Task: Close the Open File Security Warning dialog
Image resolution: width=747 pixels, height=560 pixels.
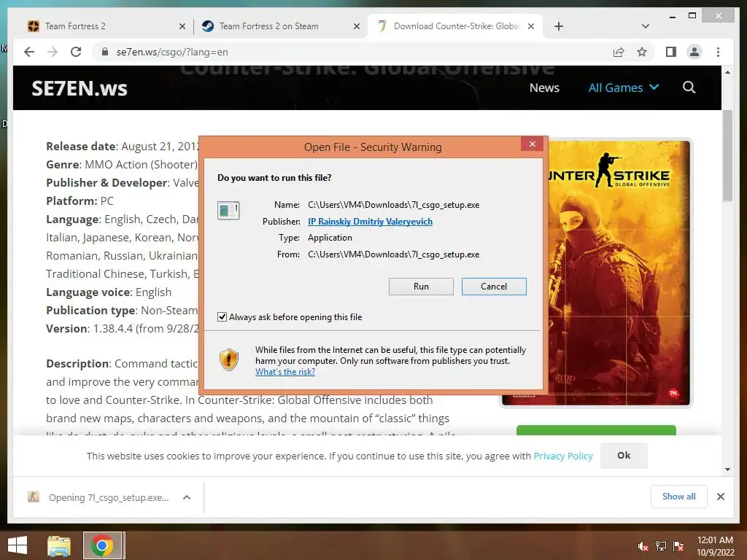Action: tap(532, 144)
